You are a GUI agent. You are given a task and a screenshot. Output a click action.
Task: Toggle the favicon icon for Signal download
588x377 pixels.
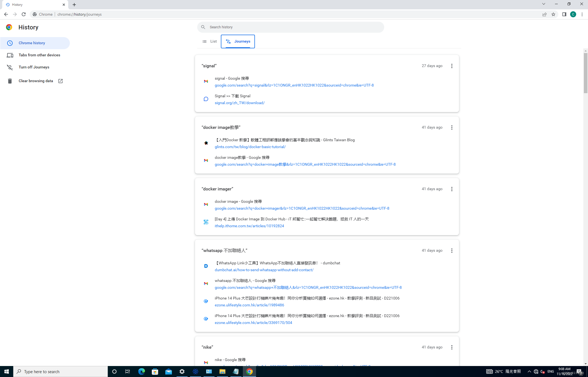pyautogui.click(x=206, y=99)
